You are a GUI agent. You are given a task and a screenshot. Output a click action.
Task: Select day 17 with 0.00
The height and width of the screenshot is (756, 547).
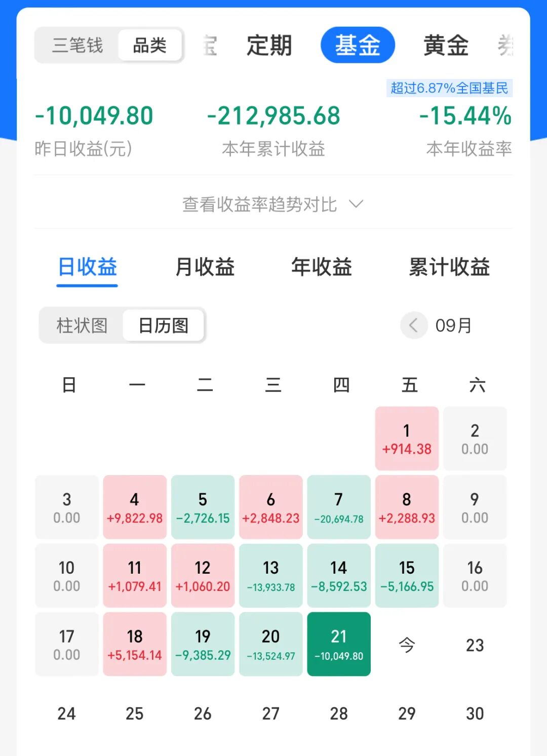67,644
